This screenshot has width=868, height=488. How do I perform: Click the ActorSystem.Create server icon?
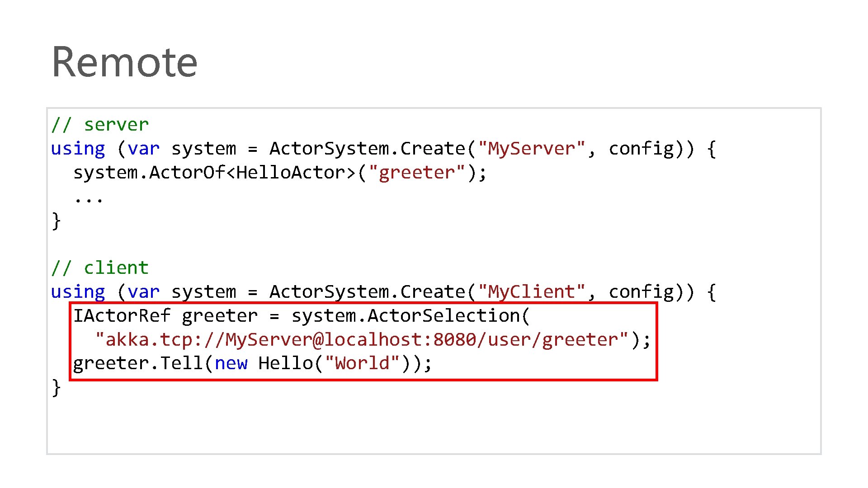[369, 148]
